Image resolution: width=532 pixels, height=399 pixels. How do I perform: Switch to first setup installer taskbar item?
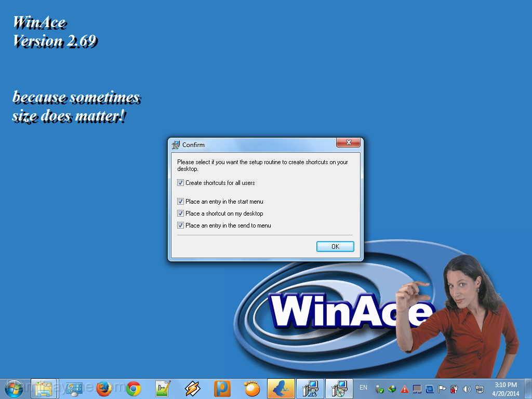(311, 389)
